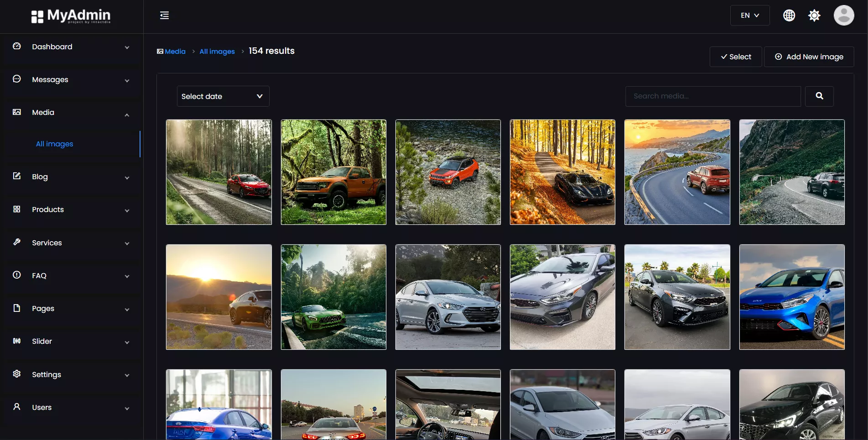Screen dimensions: 868x440
Task: Click the globe icon in the header
Action: pyautogui.click(x=789, y=16)
